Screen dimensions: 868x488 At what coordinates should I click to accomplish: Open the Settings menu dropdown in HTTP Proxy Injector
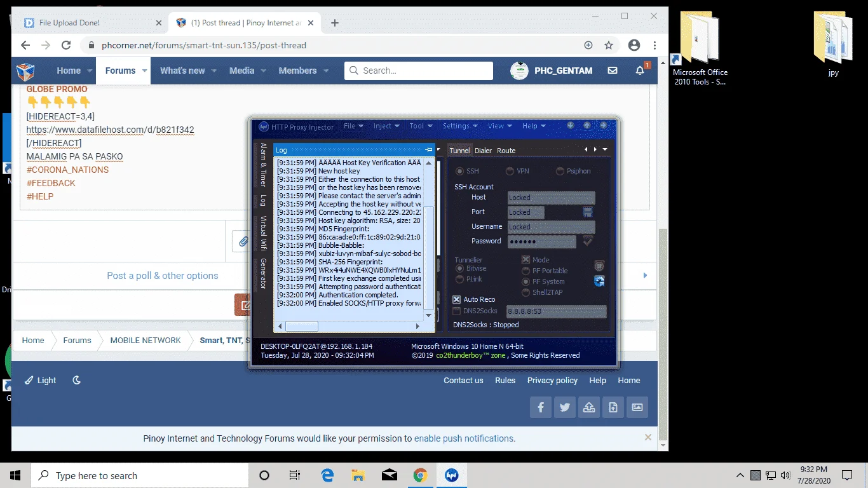(460, 126)
